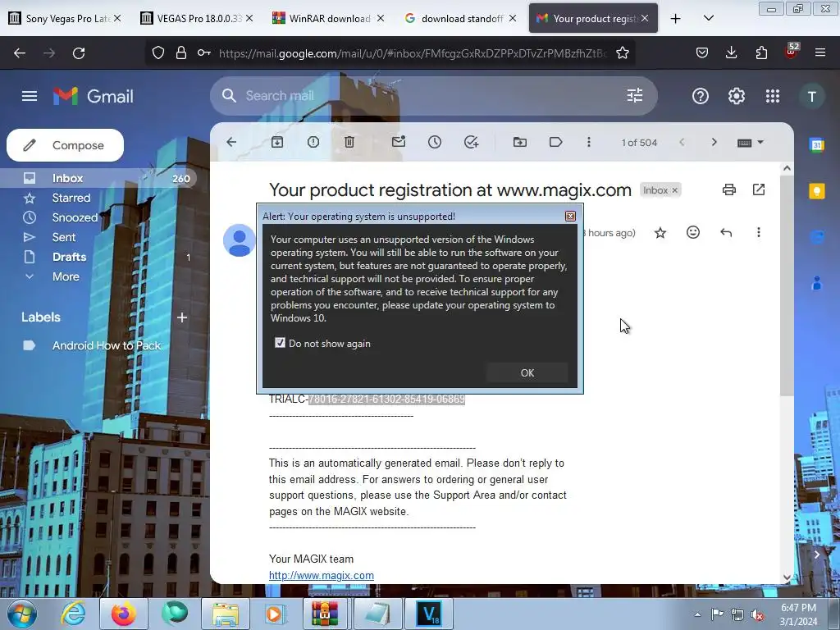Open the WinRAR icon in the taskbar

325,614
